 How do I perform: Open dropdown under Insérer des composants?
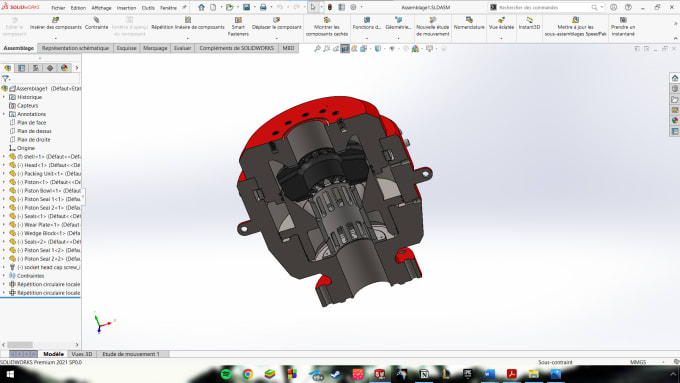pyautogui.click(x=56, y=38)
